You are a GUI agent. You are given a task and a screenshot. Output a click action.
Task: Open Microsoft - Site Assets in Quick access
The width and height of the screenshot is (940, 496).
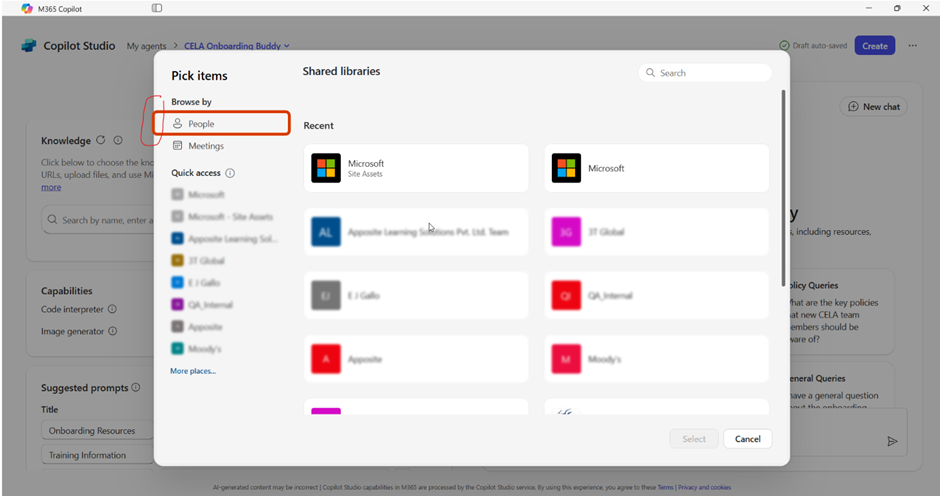pos(222,217)
